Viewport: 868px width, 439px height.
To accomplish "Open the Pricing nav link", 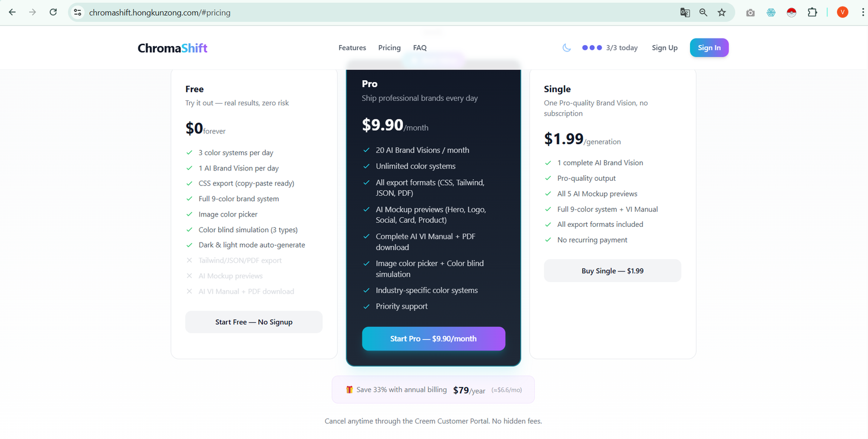I will point(390,48).
